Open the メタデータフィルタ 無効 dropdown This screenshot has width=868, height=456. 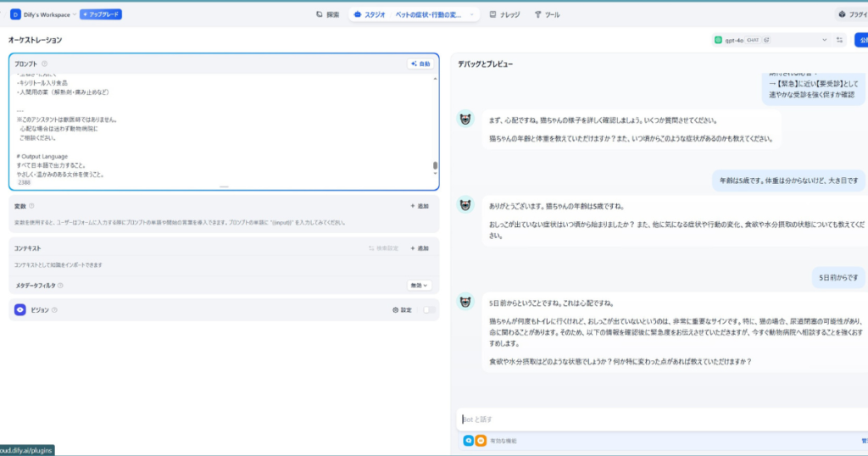(x=419, y=286)
